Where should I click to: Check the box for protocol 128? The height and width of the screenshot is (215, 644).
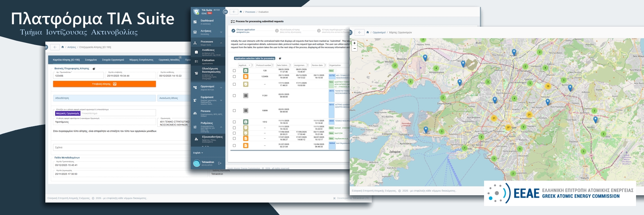point(234,71)
